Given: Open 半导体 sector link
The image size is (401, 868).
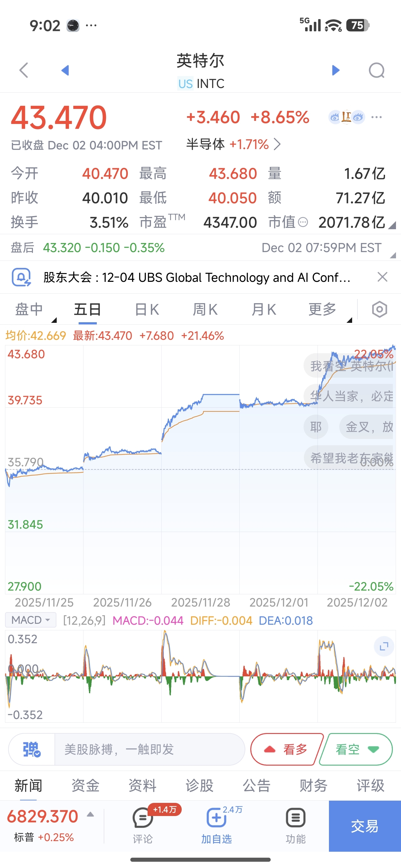Looking at the screenshot, I should tap(233, 144).
